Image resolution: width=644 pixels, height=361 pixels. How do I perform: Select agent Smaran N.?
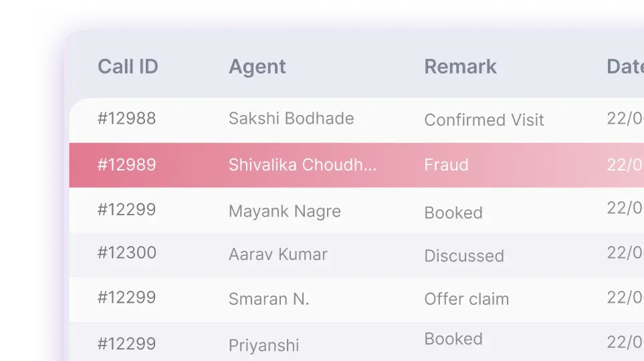pyautogui.click(x=269, y=299)
